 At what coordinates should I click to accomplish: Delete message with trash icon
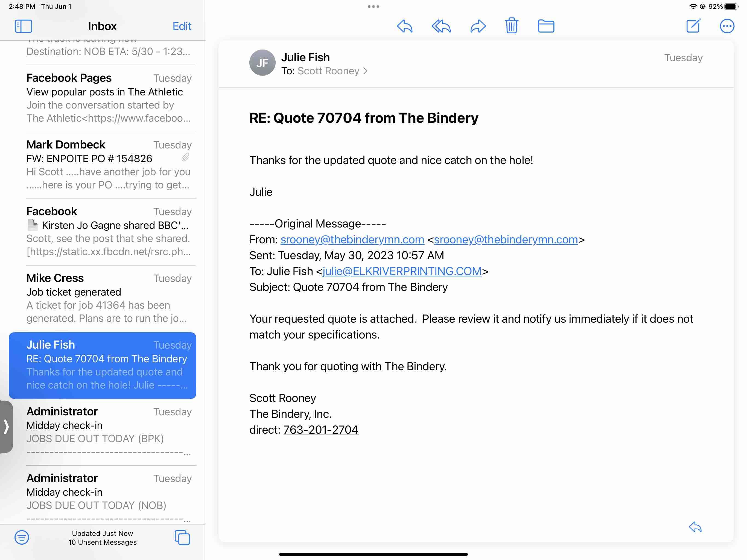click(x=511, y=26)
